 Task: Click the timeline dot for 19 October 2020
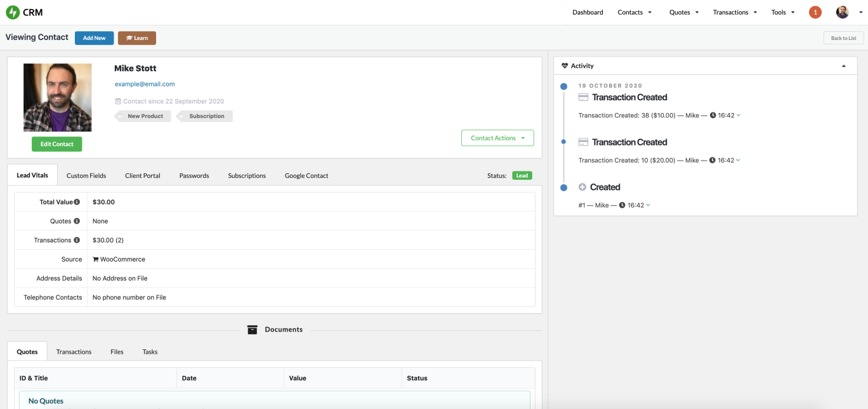(x=563, y=86)
